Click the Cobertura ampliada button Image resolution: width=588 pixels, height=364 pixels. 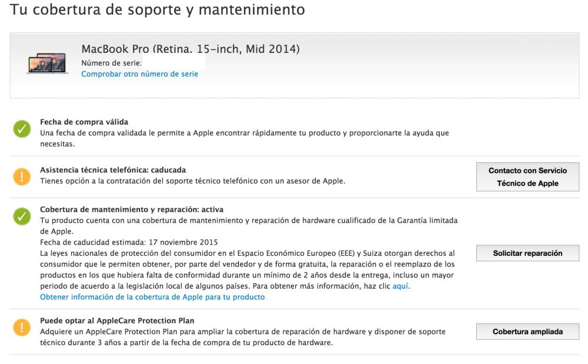[x=527, y=332]
